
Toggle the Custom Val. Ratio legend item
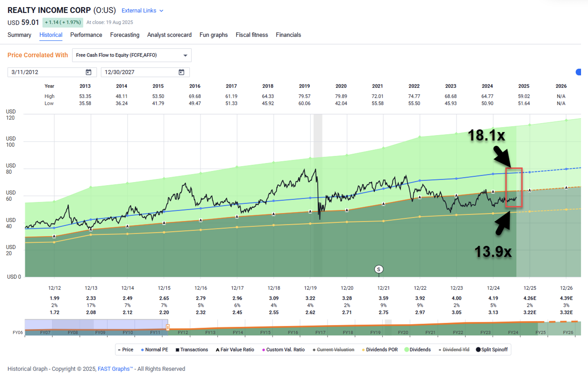[283, 349]
